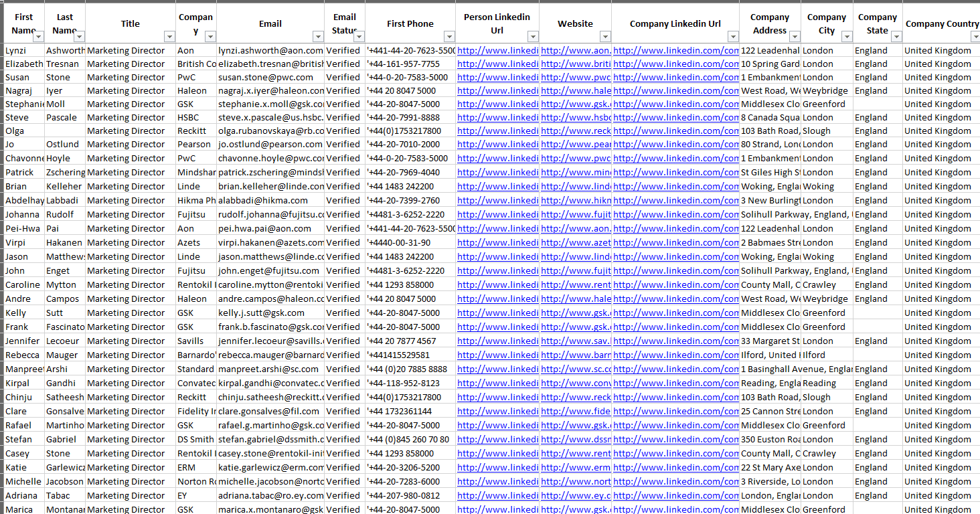Select the Verified status cell for Jennifer Lecoeur

[343, 341]
